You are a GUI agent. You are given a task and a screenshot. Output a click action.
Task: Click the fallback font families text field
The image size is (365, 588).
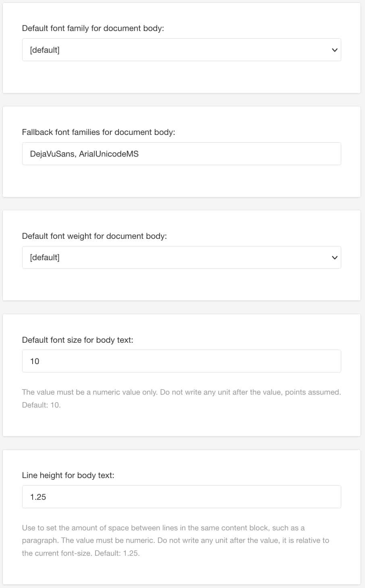tap(181, 153)
